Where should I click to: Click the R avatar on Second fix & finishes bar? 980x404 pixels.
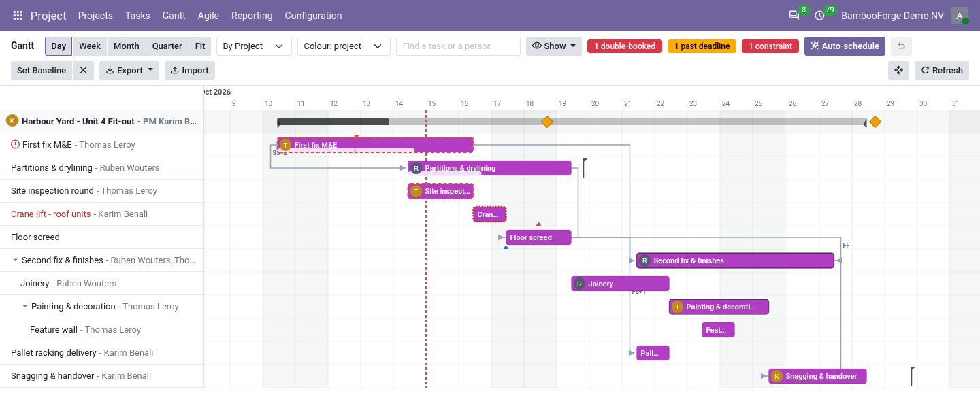[644, 260]
